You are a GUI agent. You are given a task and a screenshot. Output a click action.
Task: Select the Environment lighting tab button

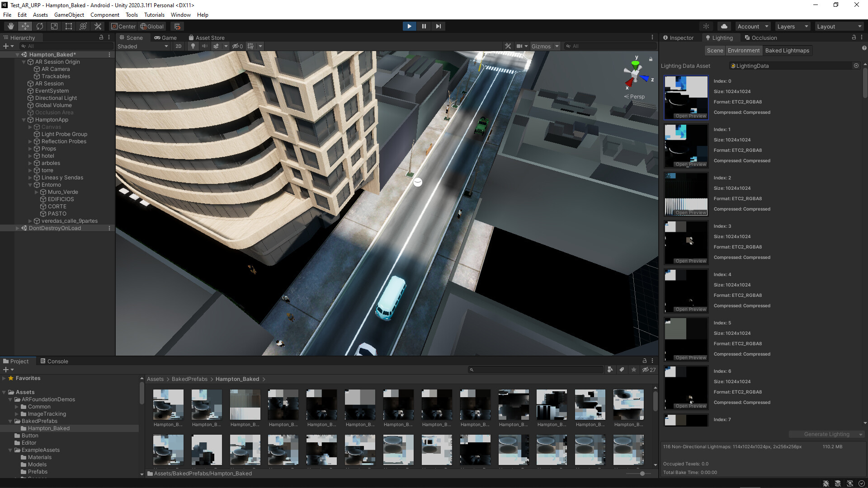click(x=743, y=50)
